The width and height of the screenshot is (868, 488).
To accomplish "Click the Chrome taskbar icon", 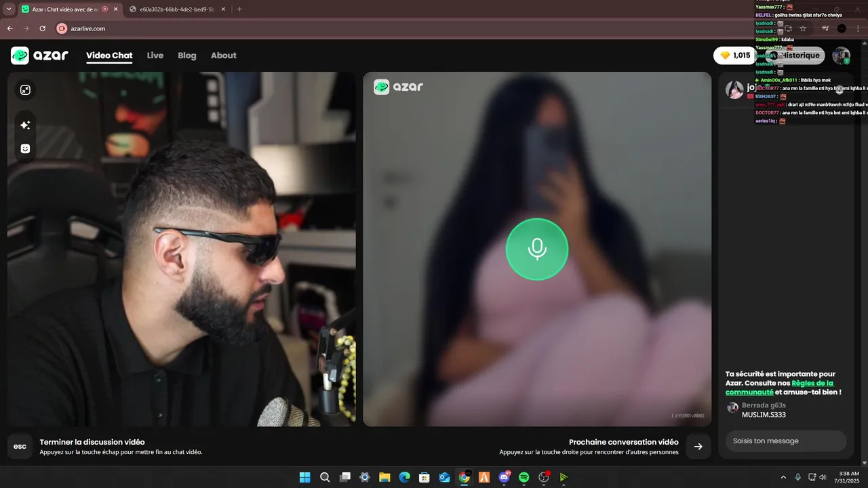I will tap(465, 477).
